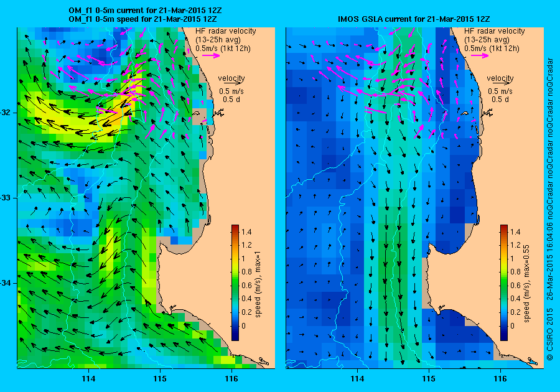Click 'velocity' legend label in IMOS GSLA map
This screenshot has height=392, width=560.
500,78
